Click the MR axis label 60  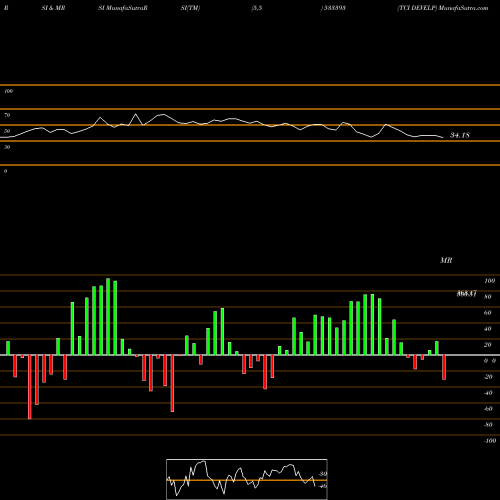[x=487, y=313]
